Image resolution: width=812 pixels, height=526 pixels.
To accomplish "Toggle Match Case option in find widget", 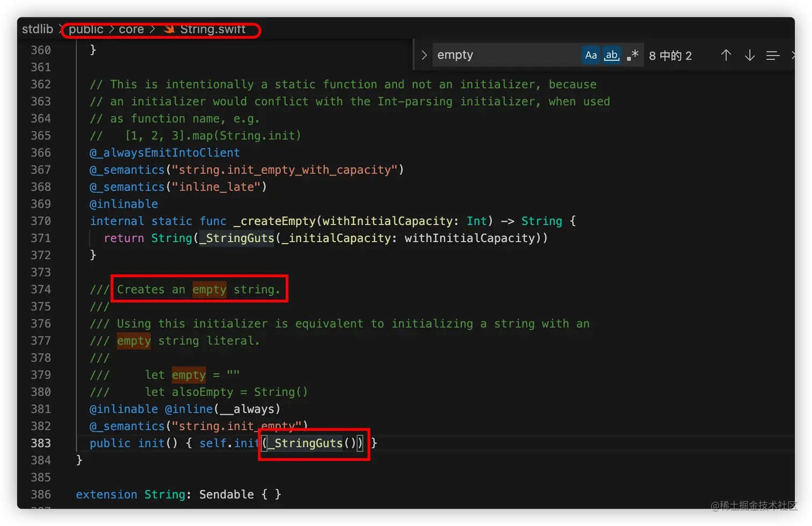I will (x=591, y=55).
